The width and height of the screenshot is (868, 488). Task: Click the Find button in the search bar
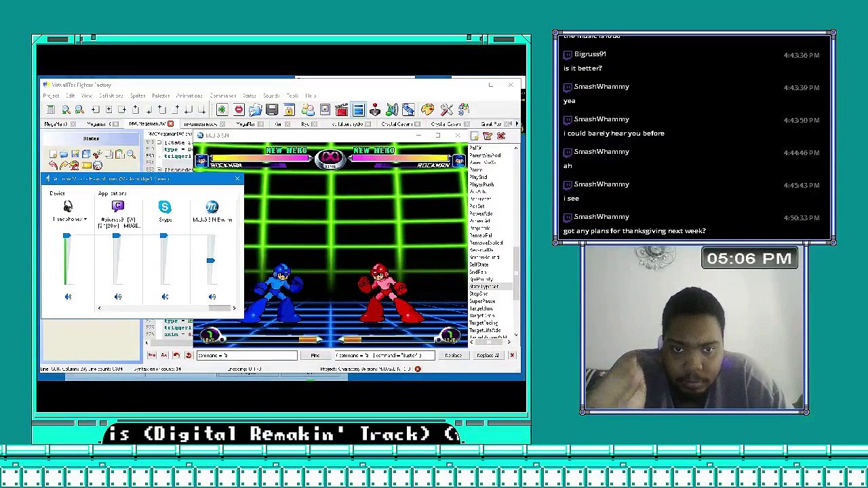coord(315,356)
